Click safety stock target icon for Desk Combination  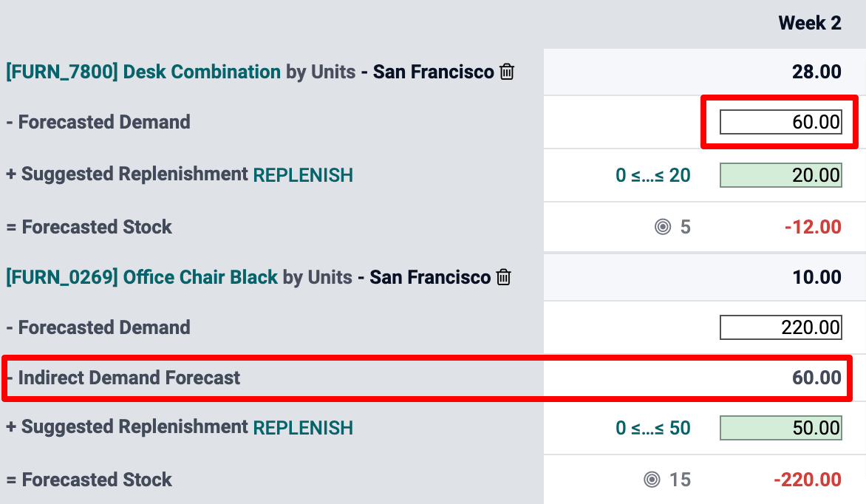663,227
